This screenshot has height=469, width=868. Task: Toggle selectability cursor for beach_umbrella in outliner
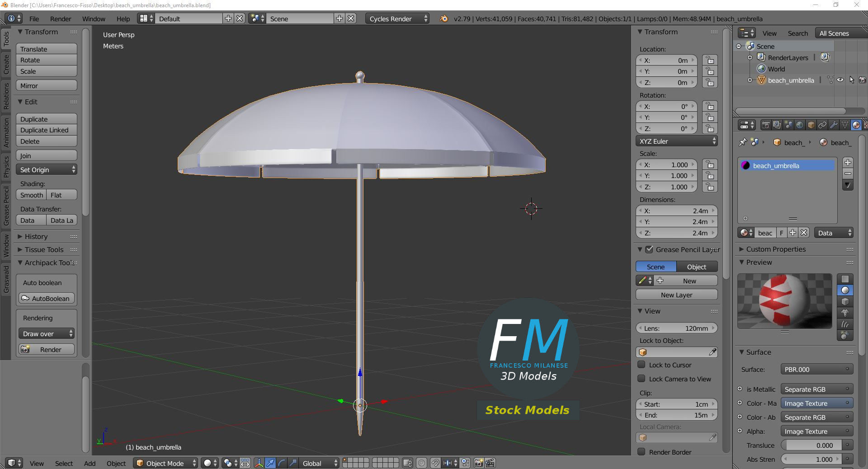point(852,80)
